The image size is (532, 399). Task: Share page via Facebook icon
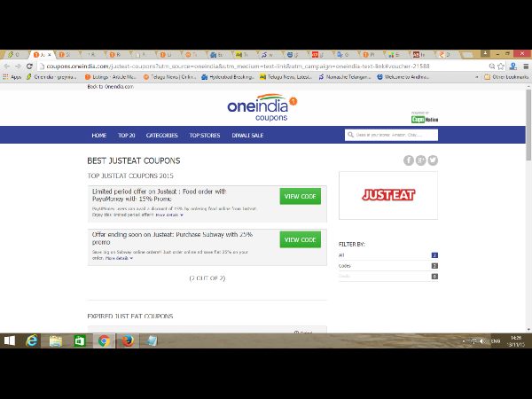(409, 160)
